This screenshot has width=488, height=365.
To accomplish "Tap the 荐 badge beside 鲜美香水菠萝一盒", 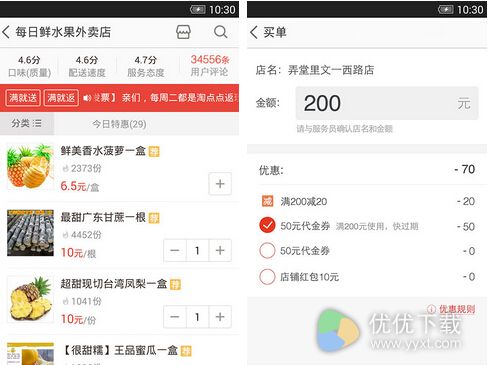I will coord(154,152).
